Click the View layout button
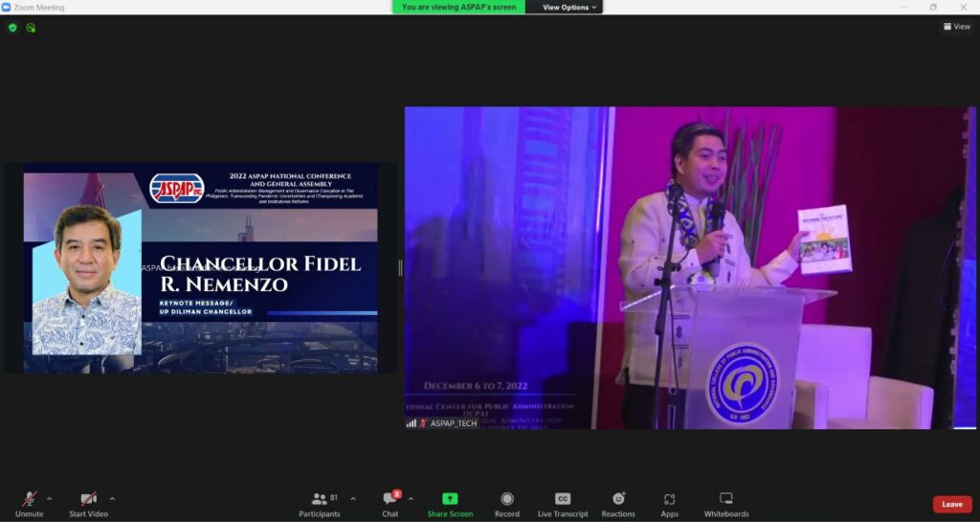 pos(957,27)
